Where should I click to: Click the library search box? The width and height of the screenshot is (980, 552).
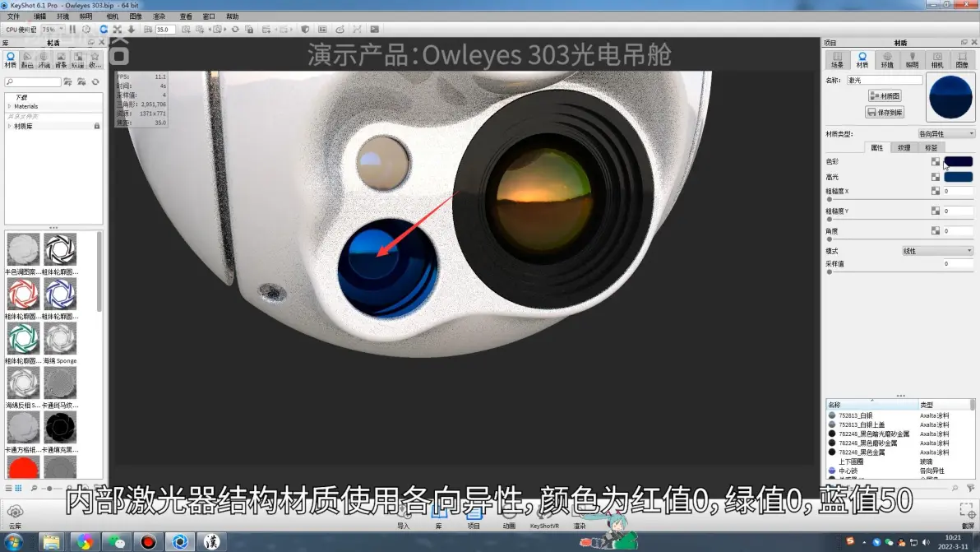click(33, 82)
